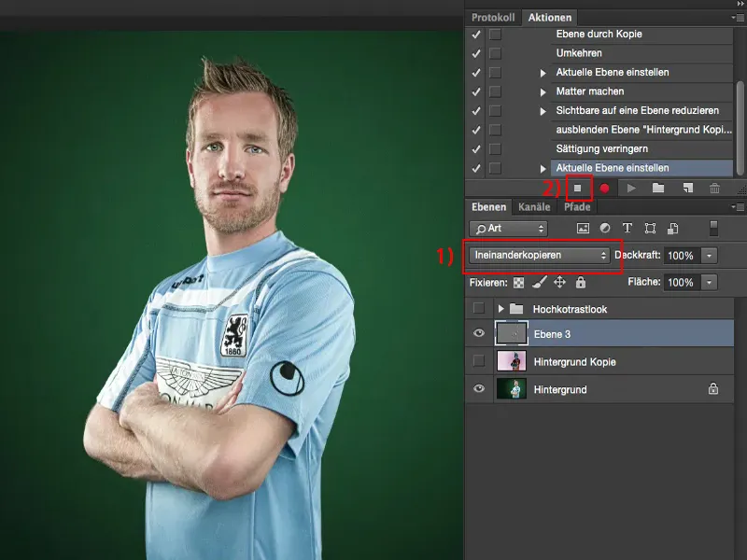Image resolution: width=747 pixels, height=560 pixels.
Task: Filter layers by adjustment layers icon
Action: tap(604, 228)
